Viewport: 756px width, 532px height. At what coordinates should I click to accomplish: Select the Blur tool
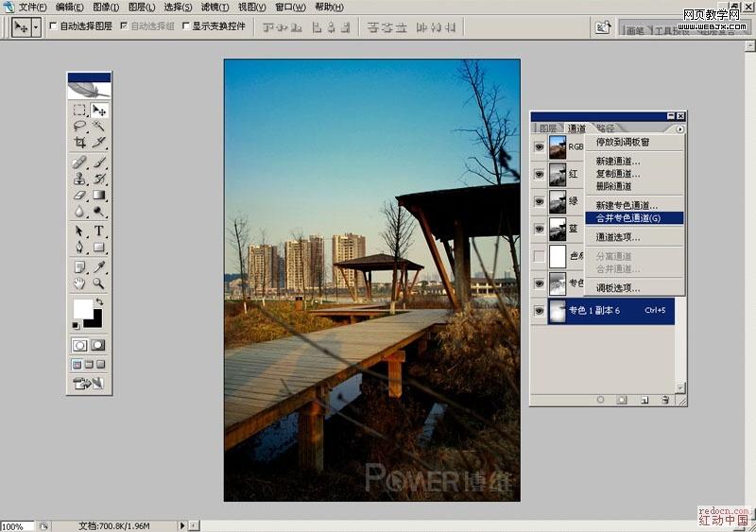(79, 212)
